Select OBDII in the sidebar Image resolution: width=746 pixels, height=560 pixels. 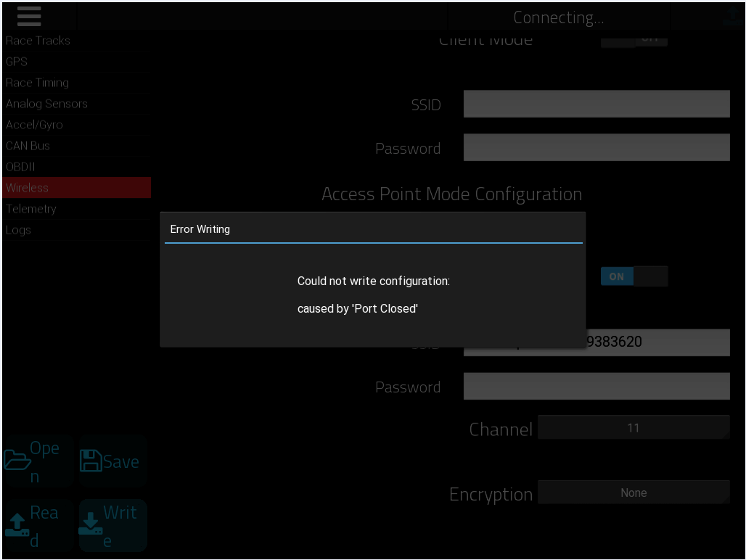(x=77, y=167)
